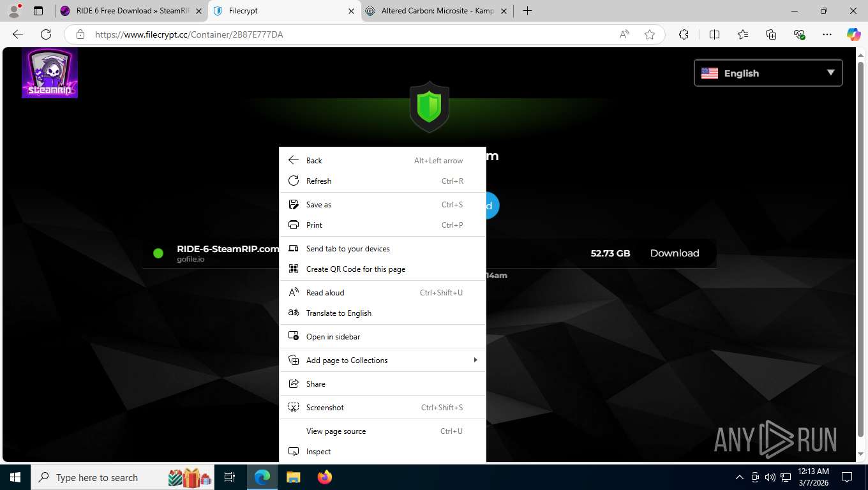Click the Download link for RIDE-6
This screenshot has height=490, width=868.
(x=675, y=253)
